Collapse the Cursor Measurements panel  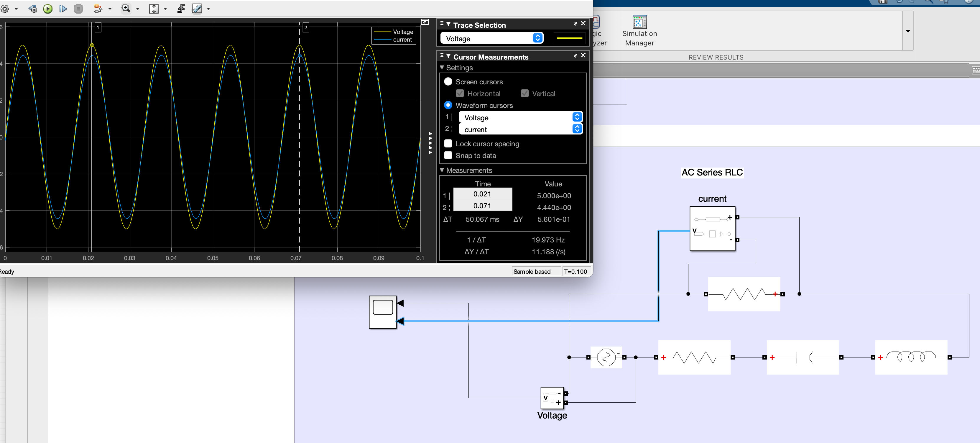pos(448,56)
